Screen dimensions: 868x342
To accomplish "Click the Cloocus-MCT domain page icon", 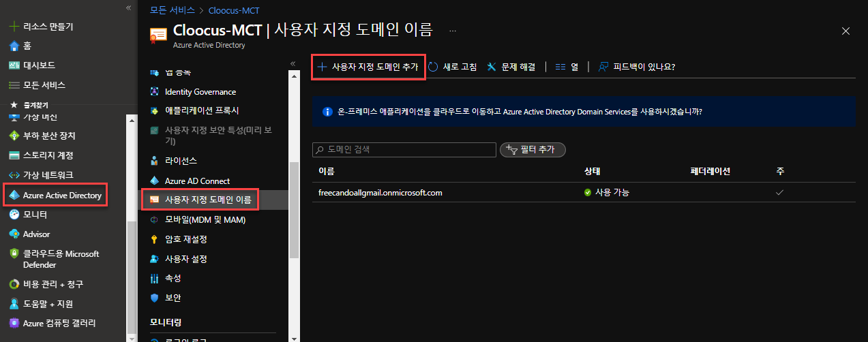I will (x=158, y=35).
